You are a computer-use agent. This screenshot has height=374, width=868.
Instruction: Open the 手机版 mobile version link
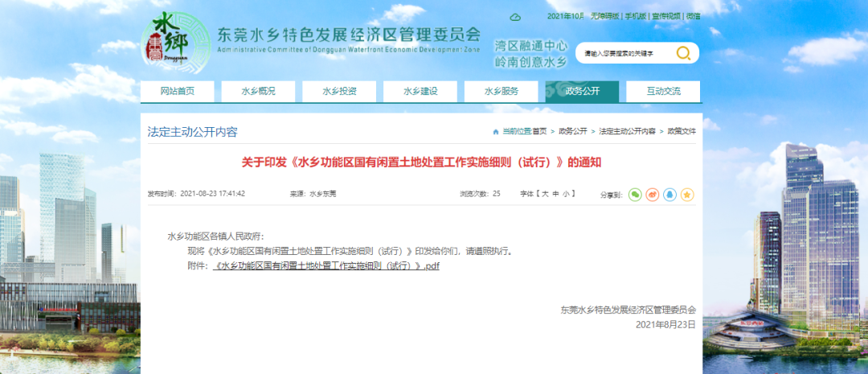coord(636,16)
